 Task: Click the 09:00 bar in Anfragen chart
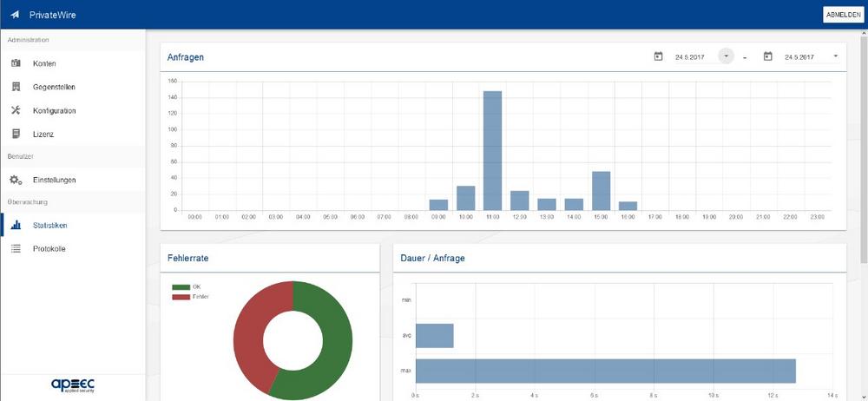[x=438, y=205]
